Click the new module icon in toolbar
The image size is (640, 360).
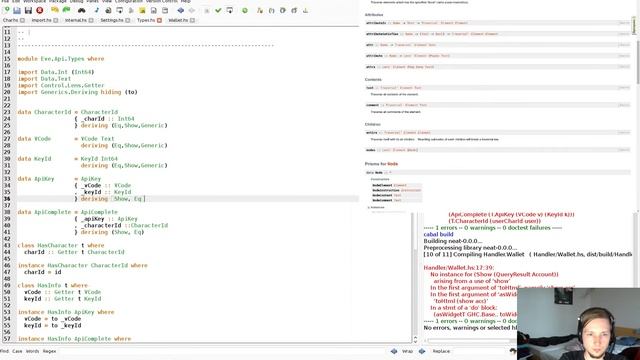pos(7,10)
